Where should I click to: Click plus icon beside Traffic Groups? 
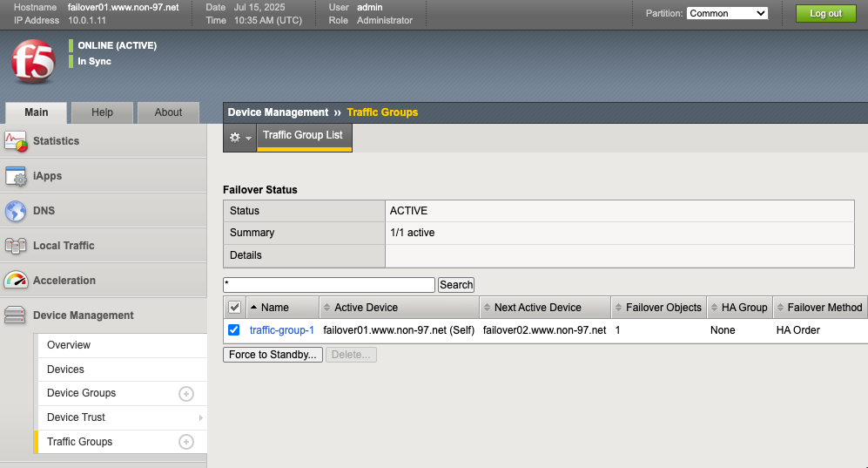[186, 442]
